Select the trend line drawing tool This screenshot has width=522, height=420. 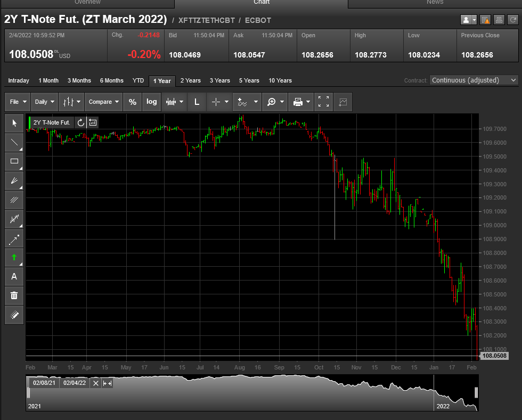(14, 142)
